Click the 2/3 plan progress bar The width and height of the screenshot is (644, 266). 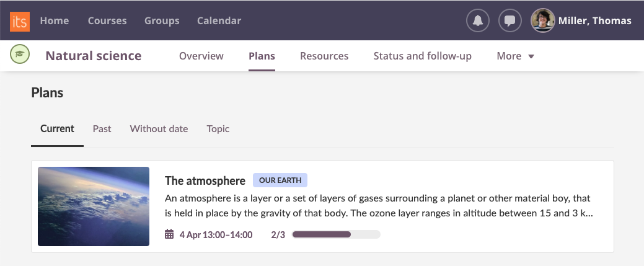[336, 234]
